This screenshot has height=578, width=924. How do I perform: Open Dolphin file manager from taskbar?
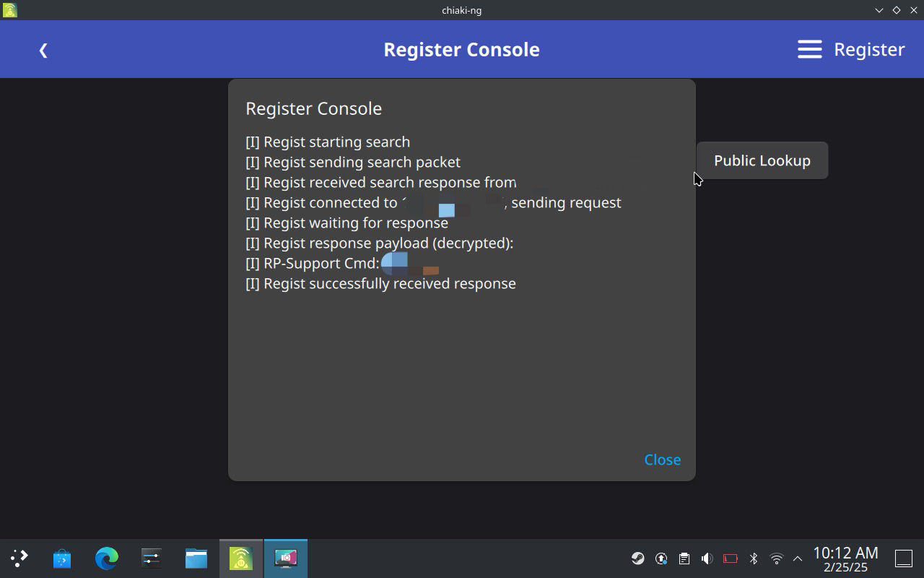[x=196, y=558]
